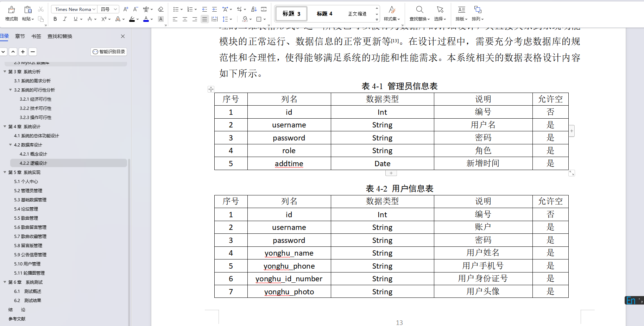Click the Copy icon below scissors
Screen dimensions: 644x326
41,19
